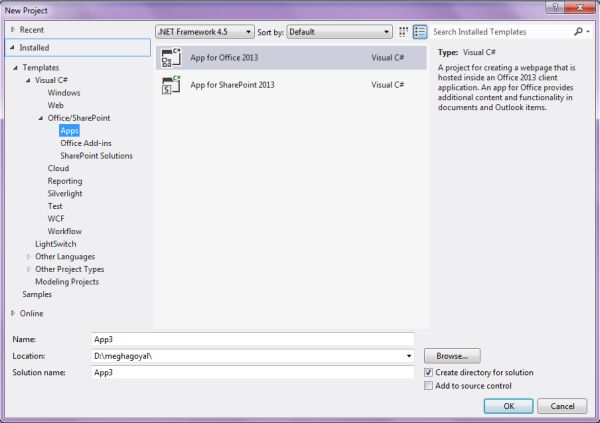
Task: Select Office Add-ins category
Action: (x=86, y=143)
